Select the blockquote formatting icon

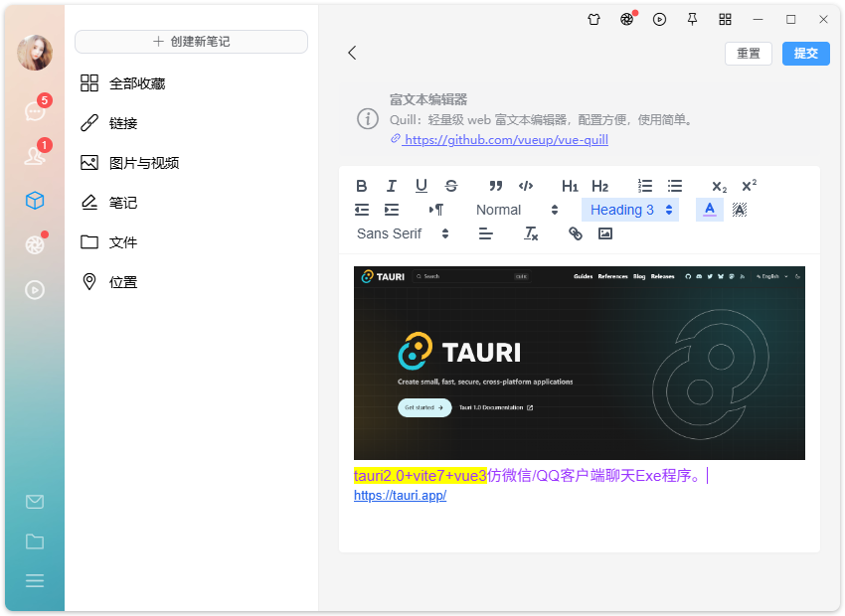[x=496, y=186]
